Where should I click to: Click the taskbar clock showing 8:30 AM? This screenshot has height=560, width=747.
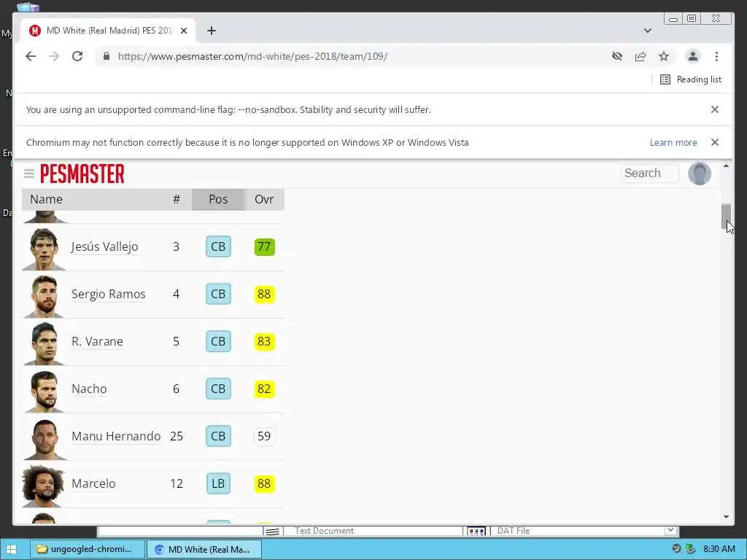pyautogui.click(x=719, y=549)
